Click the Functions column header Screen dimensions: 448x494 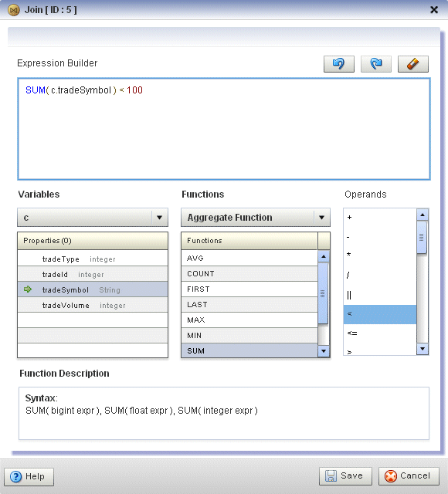tap(249, 241)
